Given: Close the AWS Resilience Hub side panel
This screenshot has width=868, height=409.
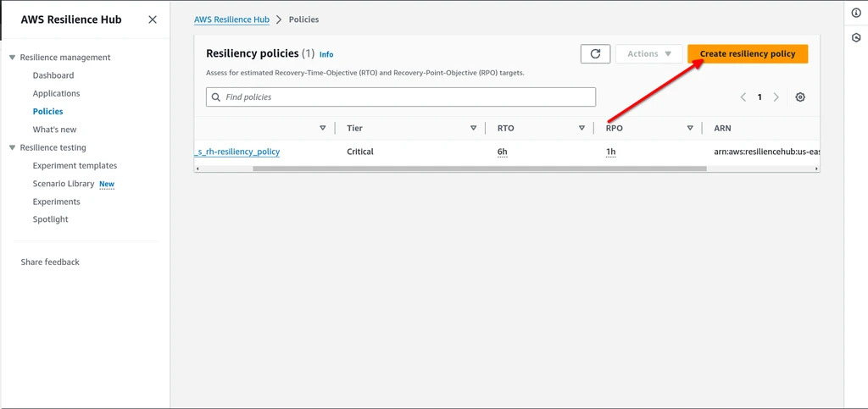Looking at the screenshot, I should 153,19.
